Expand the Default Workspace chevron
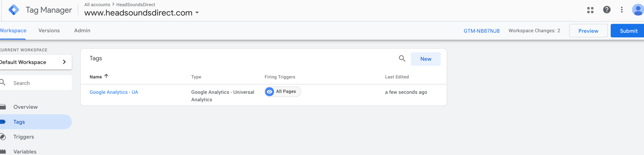Screen dimensions: 644x155 pyautogui.click(x=64, y=62)
